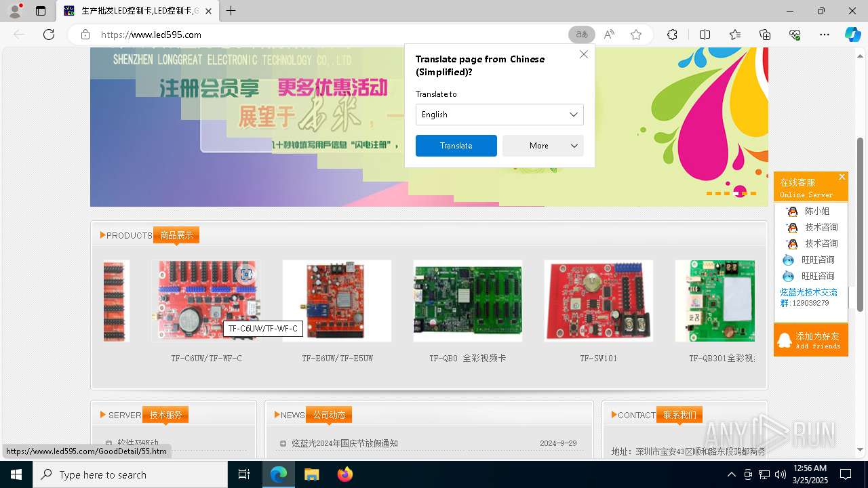This screenshot has width=868, height=488.
Task: Open the Windows Start menu
Action: pyautogui.click(x=16, y=474)
